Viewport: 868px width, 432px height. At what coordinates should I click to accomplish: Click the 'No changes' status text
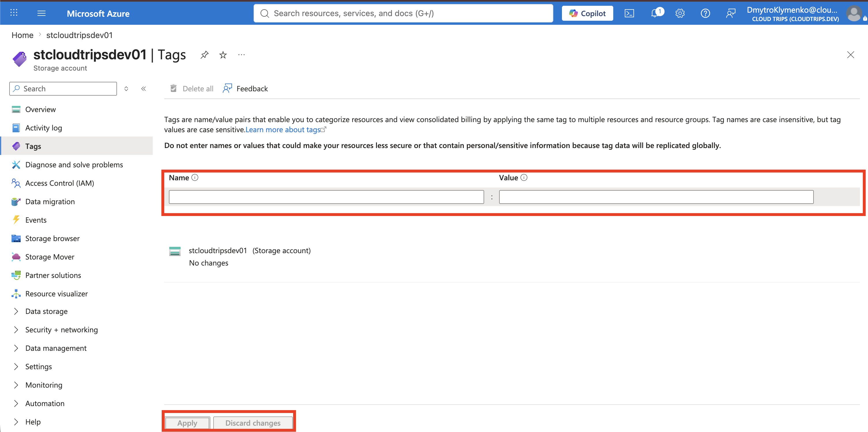209,263
